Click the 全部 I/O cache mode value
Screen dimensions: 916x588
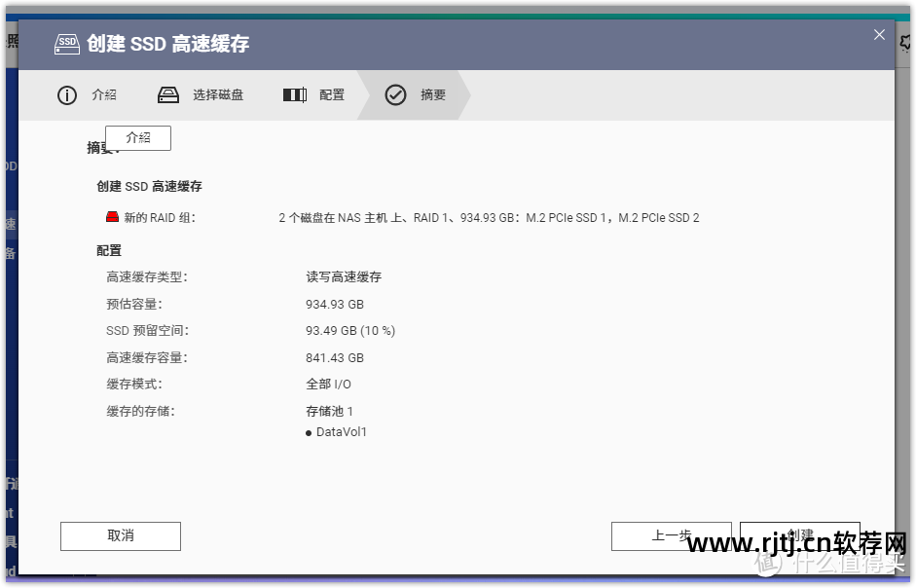(x=328, y=385)
